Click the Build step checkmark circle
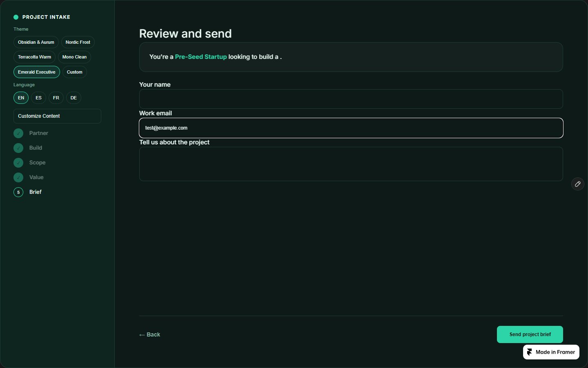This screenshot has width=588, height=368. (x=18, y=148)
